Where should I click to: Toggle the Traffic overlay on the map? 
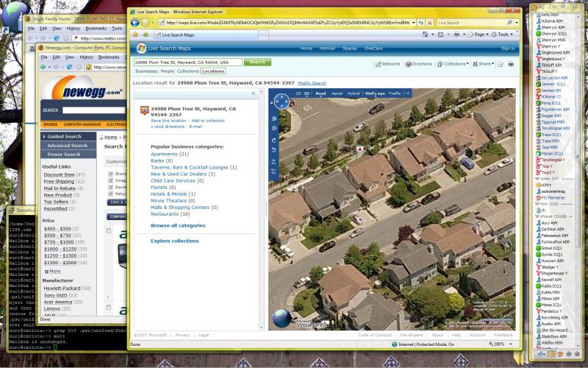click(395, 93)
